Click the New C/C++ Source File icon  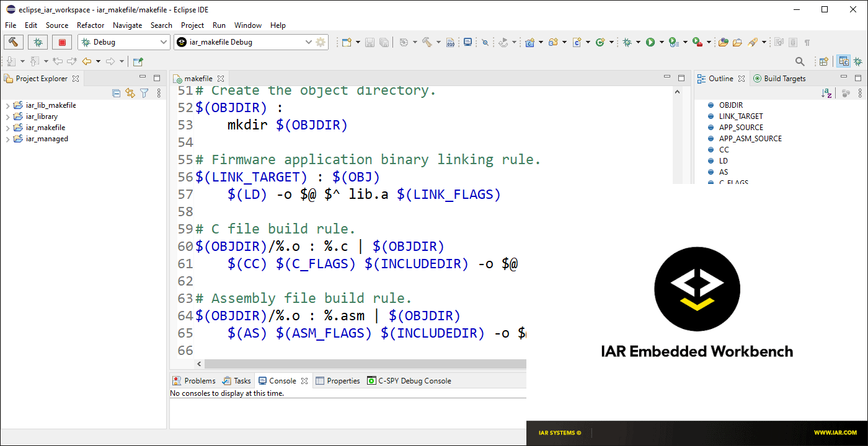577,42
